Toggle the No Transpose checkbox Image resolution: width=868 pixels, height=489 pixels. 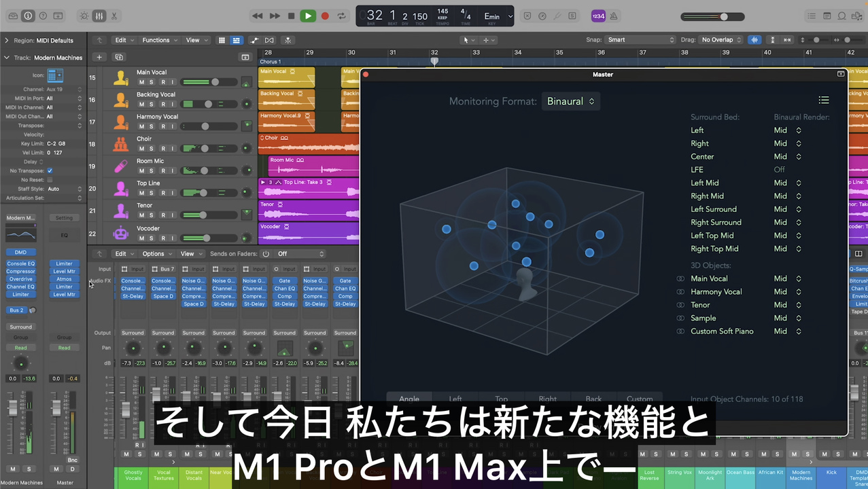(50, 170)
